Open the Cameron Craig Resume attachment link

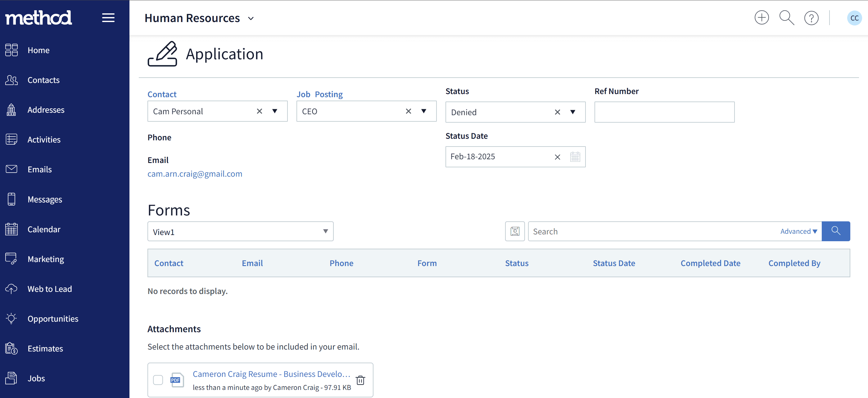click(x=272, y=374)
